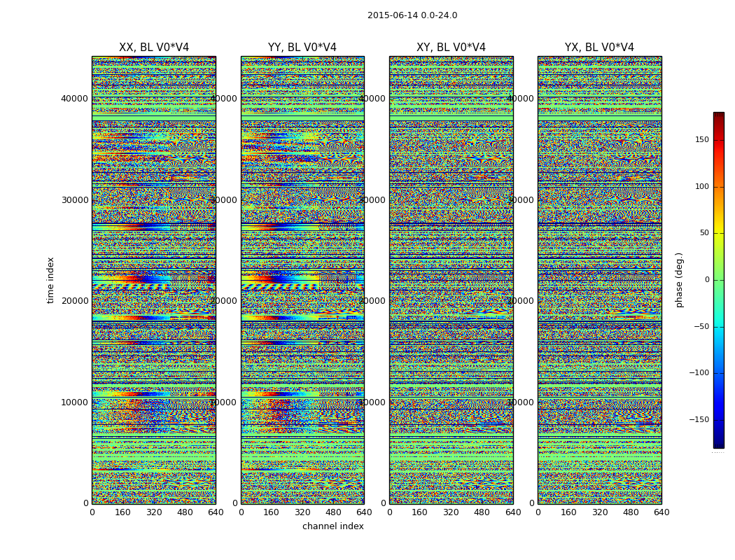Click the phase colorbar at -150 degrees
Image resolution: width=735 pixels, height=560 pixels.
[719, 419]
